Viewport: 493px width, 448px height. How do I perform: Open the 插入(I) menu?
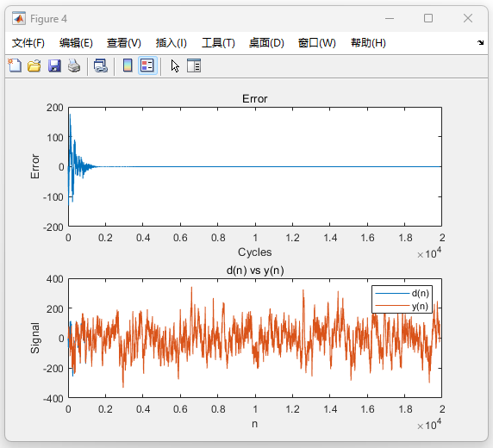[171, 43]
